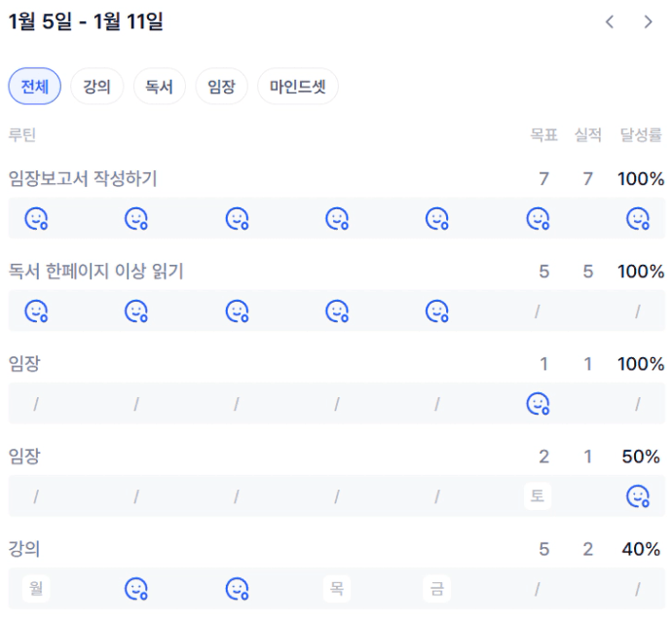This screenshot has height=623, width=672.
Task: Select the 전체 filter tab
Action: tap(35, 86)
